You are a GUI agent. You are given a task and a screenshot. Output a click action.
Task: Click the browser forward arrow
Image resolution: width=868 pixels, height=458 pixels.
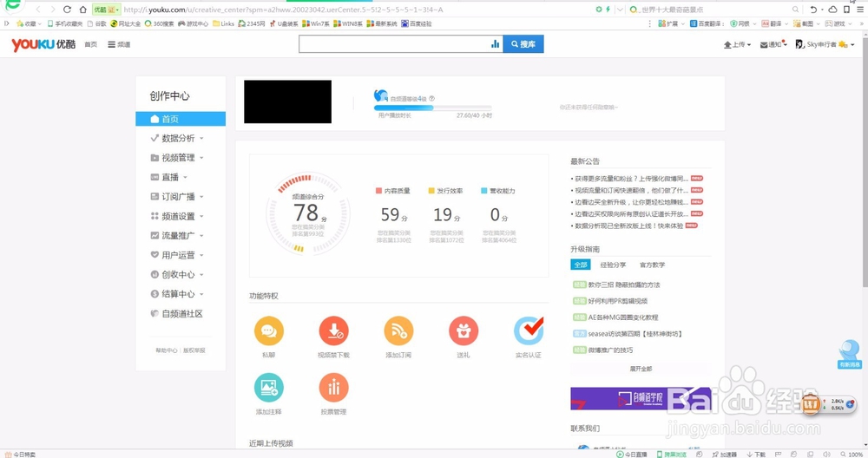pos(53,10)
